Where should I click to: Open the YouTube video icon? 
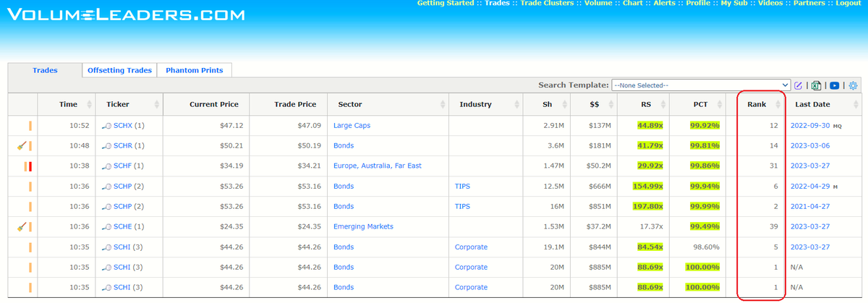[834, 85]
